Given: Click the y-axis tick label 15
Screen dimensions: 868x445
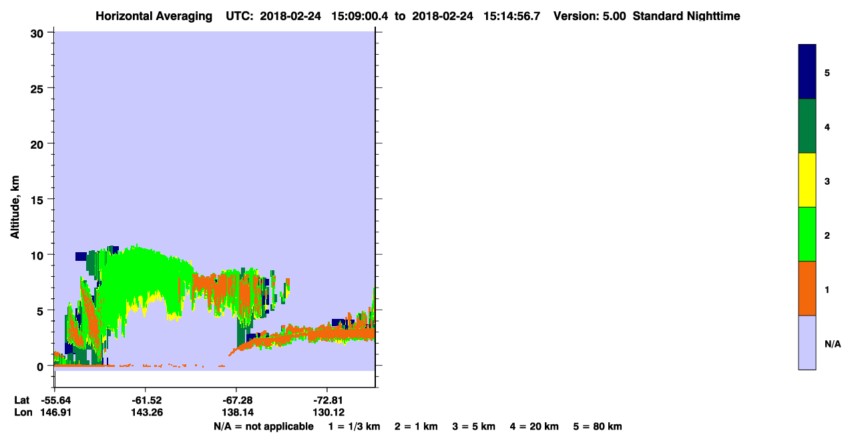Looking at the screenshot, I should (39, 199).
